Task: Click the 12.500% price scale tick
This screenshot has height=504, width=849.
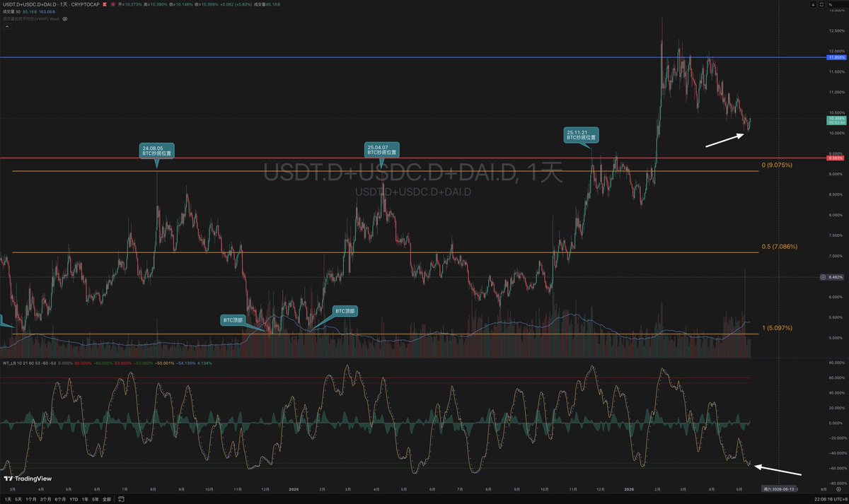Action: [x=836, y=31]
